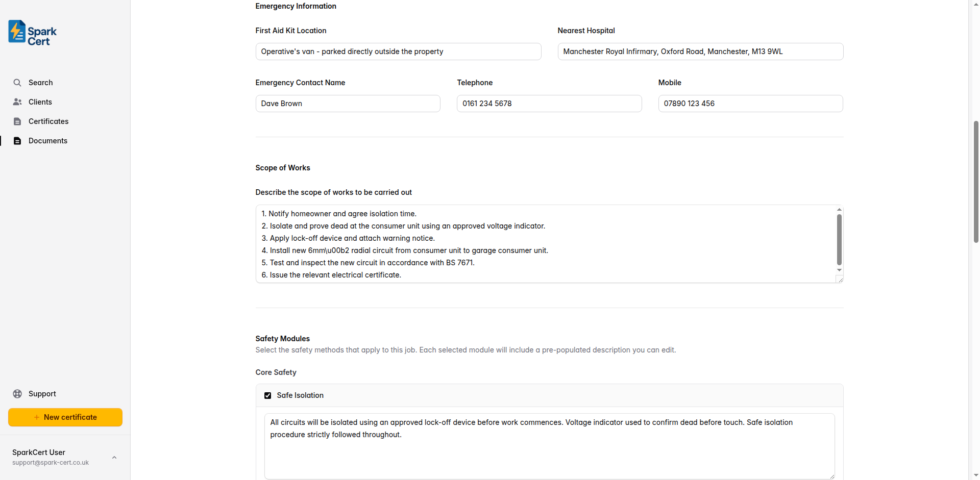Open the Clients menu item

click(x=40, y=102)
